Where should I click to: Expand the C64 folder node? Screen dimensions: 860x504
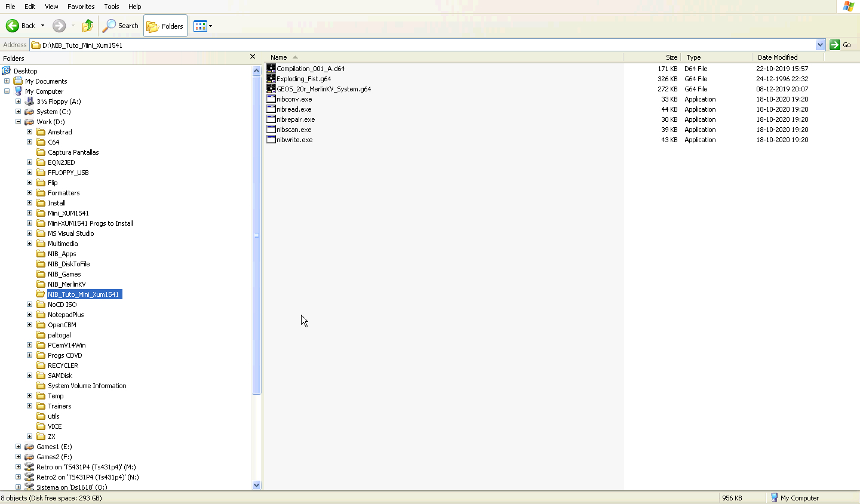29,142
